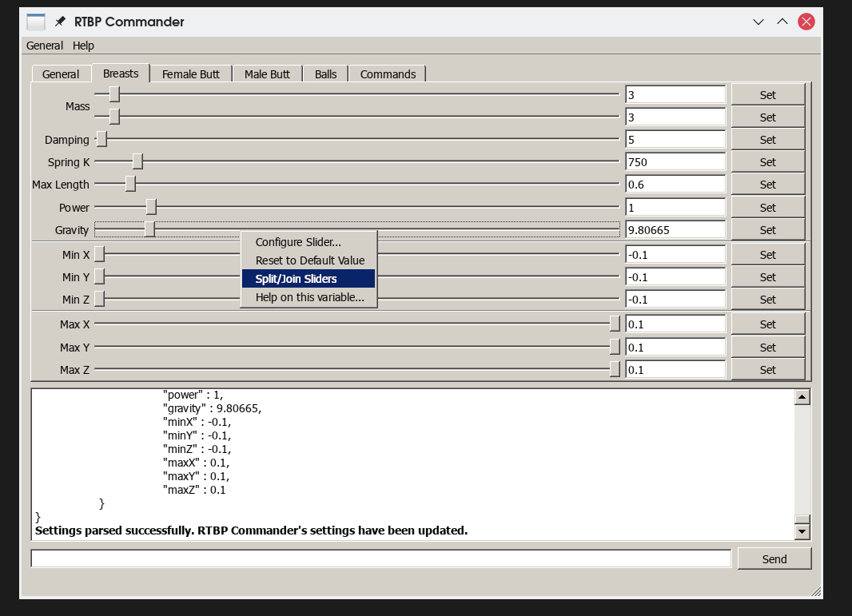Viewport: 852px width, 616px height.
Task: Click the Max Y value field
Action: click(675, 347)
